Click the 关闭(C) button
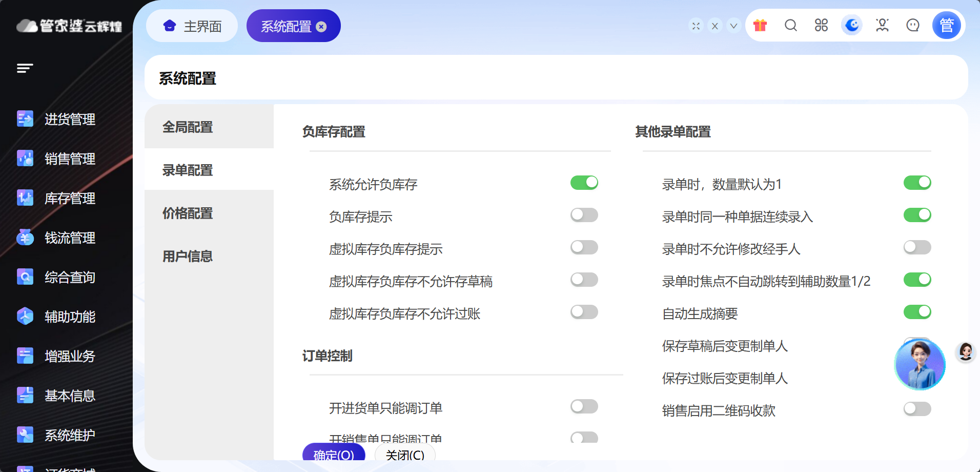Screen dimensions: 980x472 [405, 453]
